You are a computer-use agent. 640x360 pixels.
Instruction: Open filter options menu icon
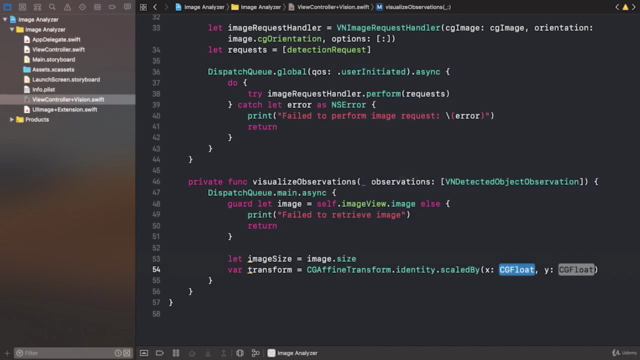coord(20,353)
